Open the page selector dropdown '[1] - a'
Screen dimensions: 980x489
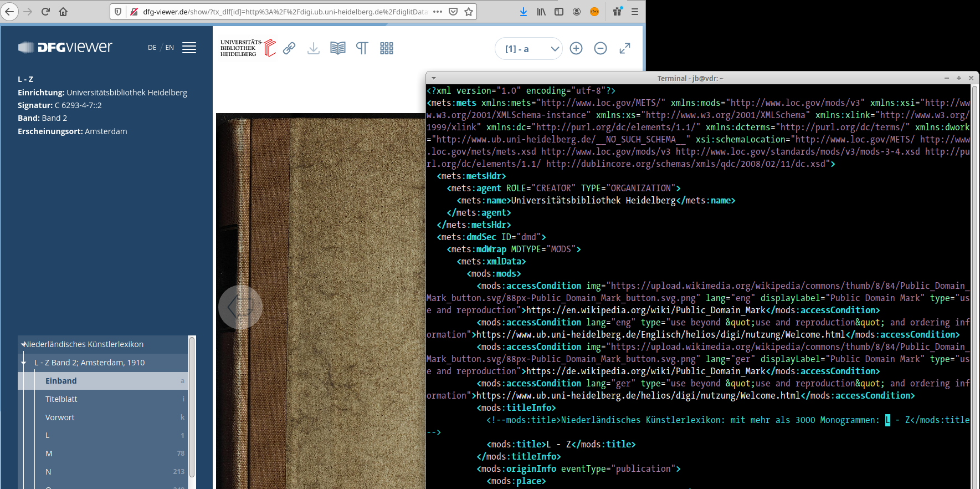tap(529, 49)
